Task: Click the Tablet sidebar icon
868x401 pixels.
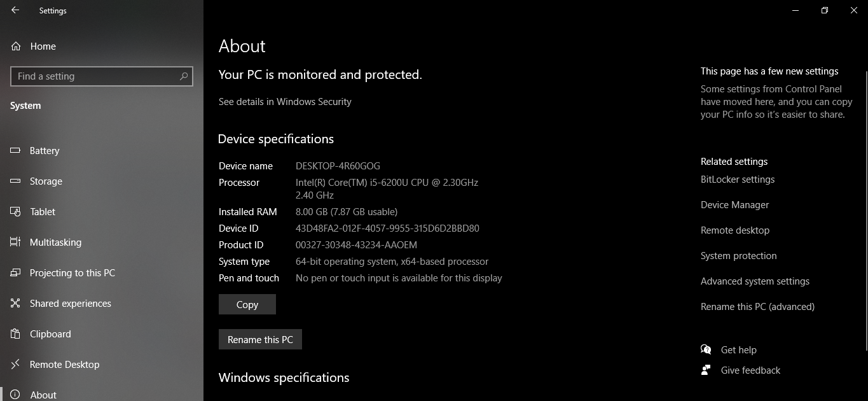Action: pos(15,211)
